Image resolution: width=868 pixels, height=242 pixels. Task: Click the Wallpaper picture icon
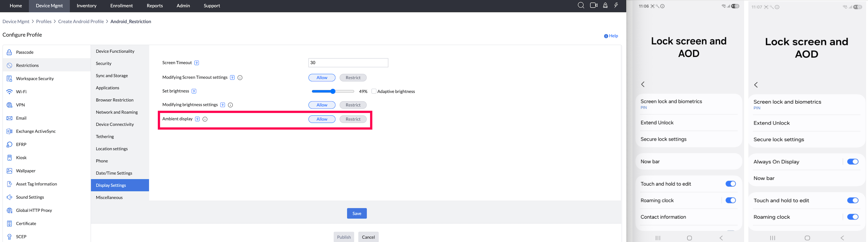[x=10, y=171]
